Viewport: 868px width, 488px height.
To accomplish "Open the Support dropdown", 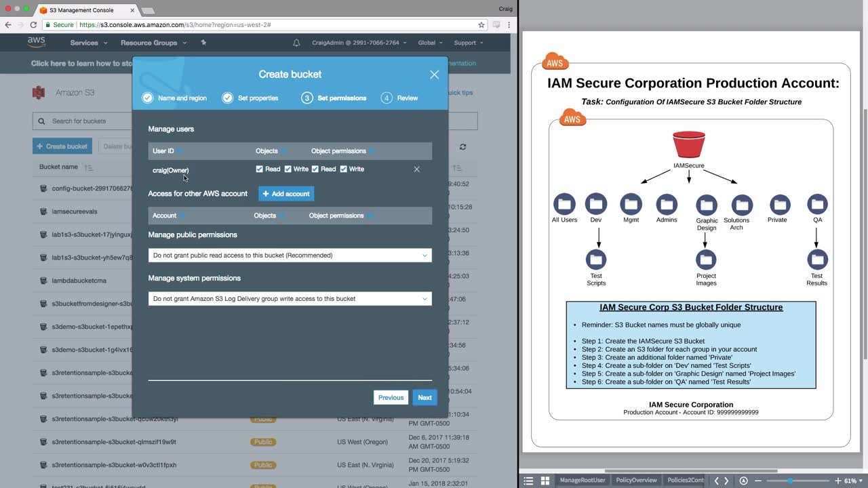I will point(469,43).
